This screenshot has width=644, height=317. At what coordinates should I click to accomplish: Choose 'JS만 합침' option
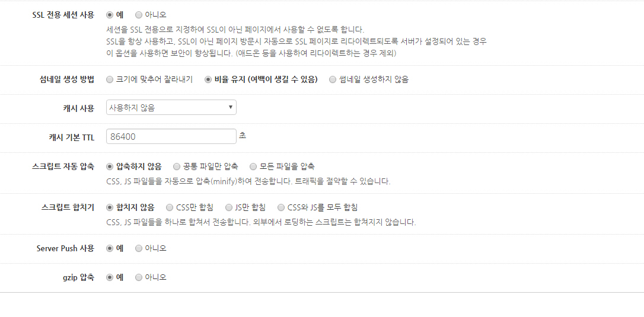pyautogui.click(x=229, y=207)
